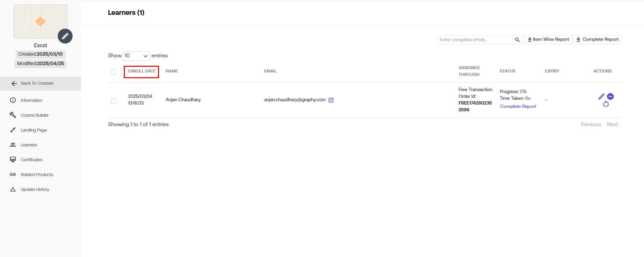Open the Show entries dropdown
644x257 pixels.
point(136,56)
